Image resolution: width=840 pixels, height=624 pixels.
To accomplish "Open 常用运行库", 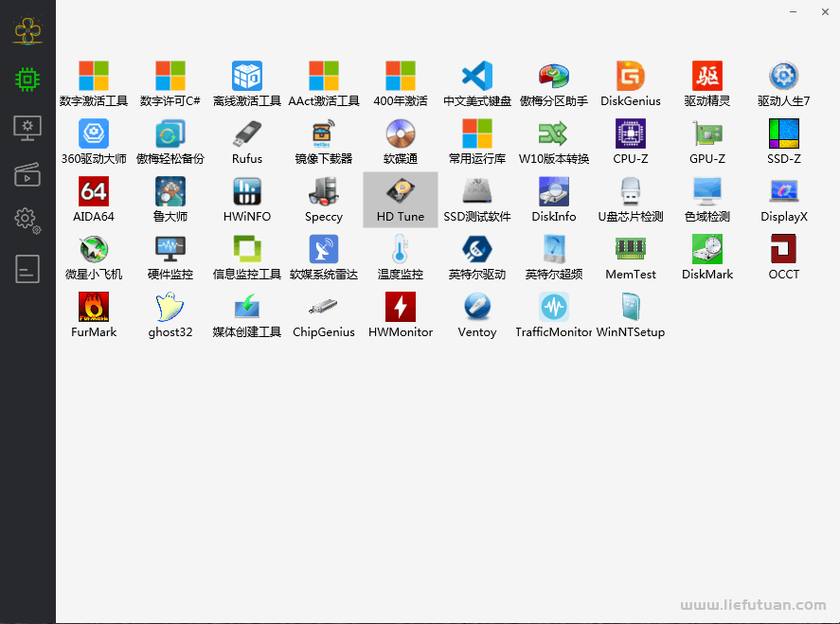I will pos(477,142).
